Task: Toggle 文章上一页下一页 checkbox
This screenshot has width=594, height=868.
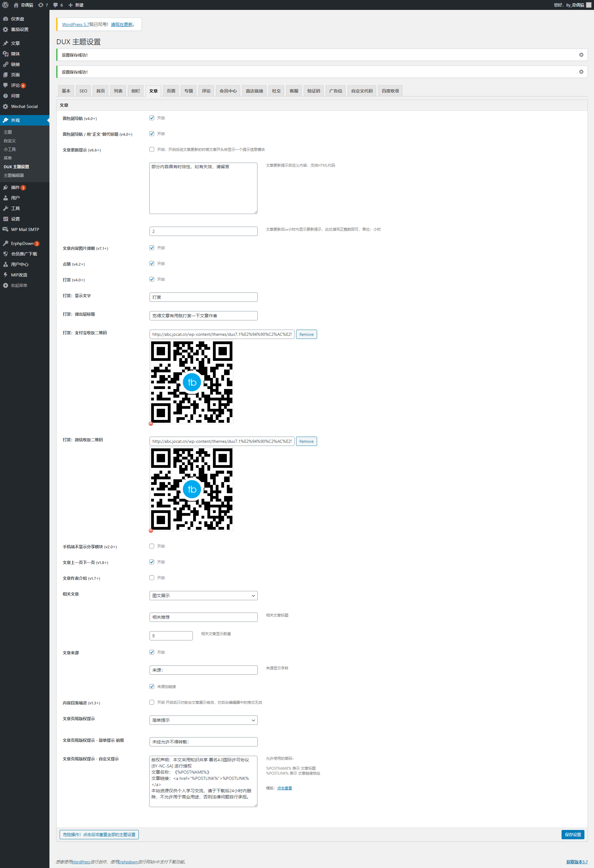Action: pos(151,562)
